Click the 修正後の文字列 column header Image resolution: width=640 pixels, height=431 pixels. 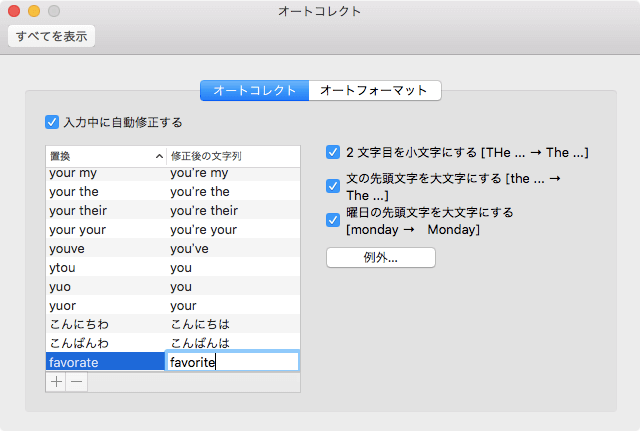point(232,156)
